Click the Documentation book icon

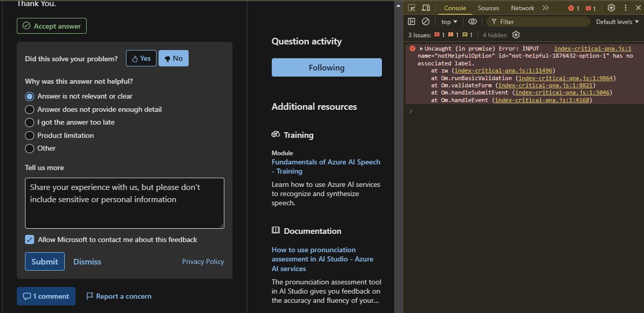[x=276, y=231]
